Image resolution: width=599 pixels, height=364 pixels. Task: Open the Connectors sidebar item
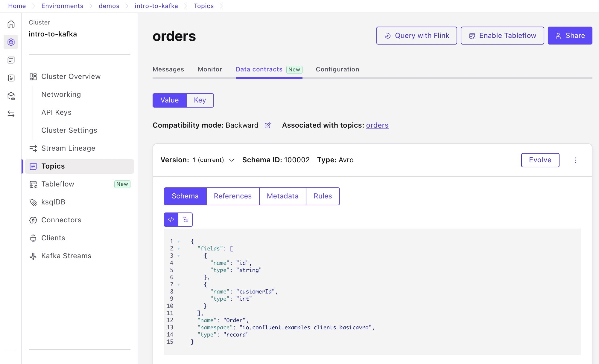(61, 220)
